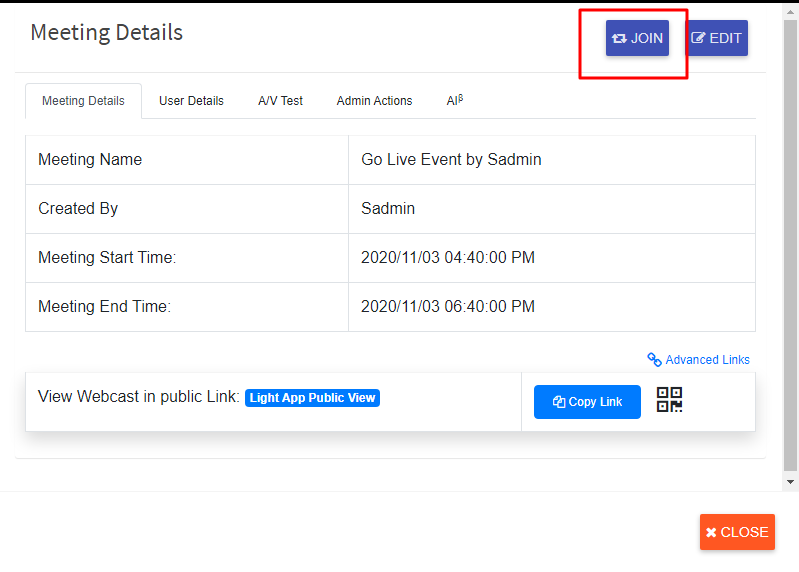Click the 'Created By' label cell
Screen dimensions: 799x572
[187, 209]
